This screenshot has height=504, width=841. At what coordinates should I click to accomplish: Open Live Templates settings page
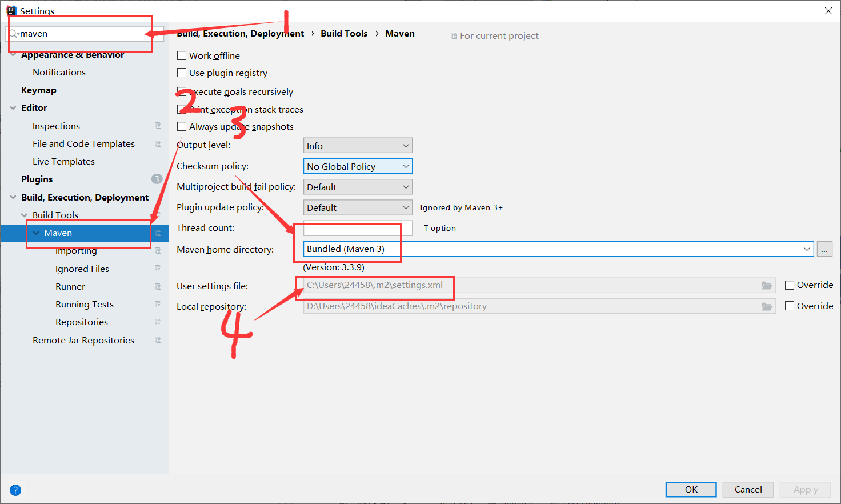[x=63, y=161]
